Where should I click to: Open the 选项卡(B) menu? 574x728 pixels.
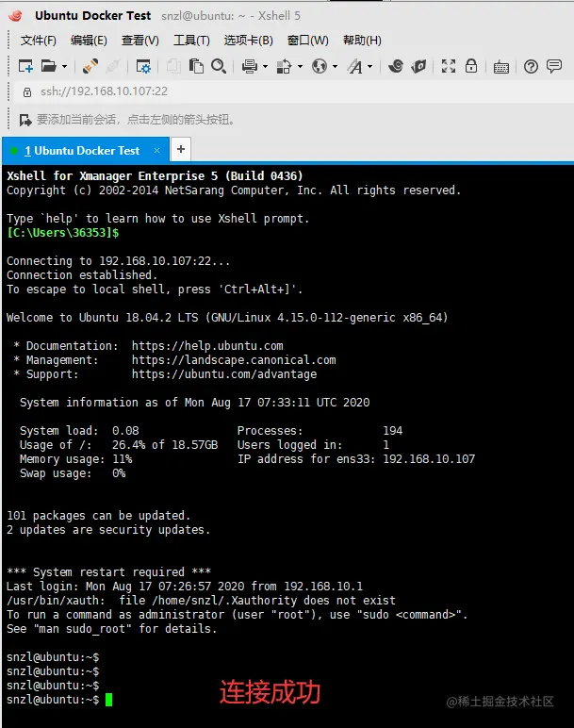pos(248,41)
